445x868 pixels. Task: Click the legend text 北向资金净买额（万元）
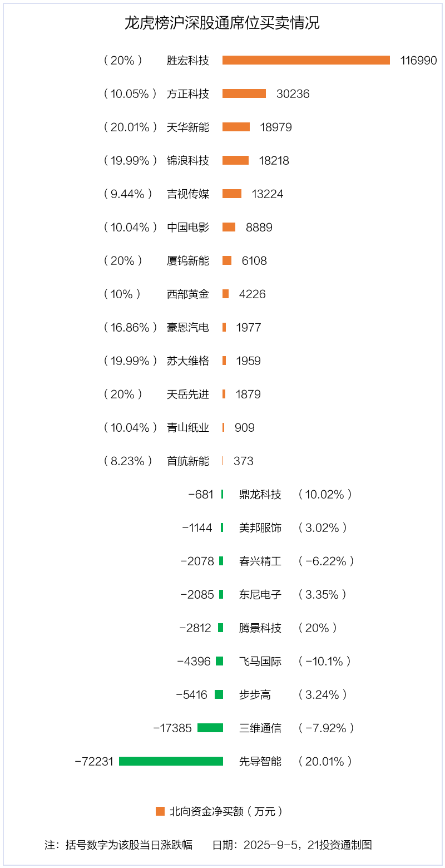point(226,811)
